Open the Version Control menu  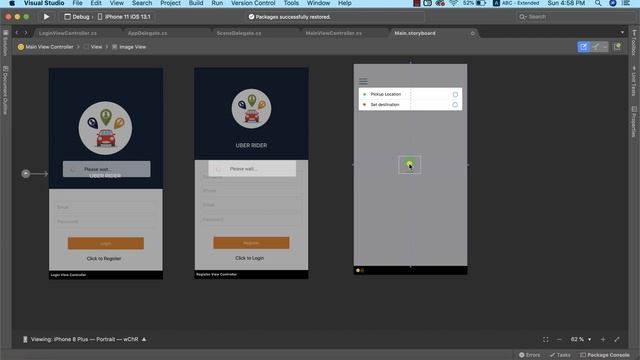[253, 3]
